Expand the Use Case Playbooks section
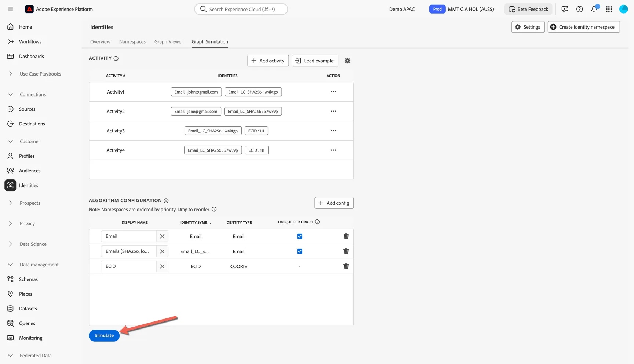Screen dimensions: 634x364 tap(10, 74)
